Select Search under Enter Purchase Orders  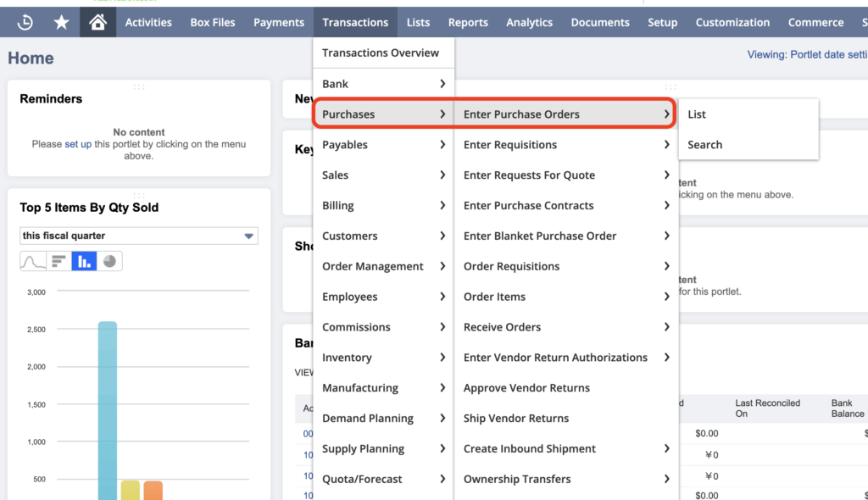[748, 145]
